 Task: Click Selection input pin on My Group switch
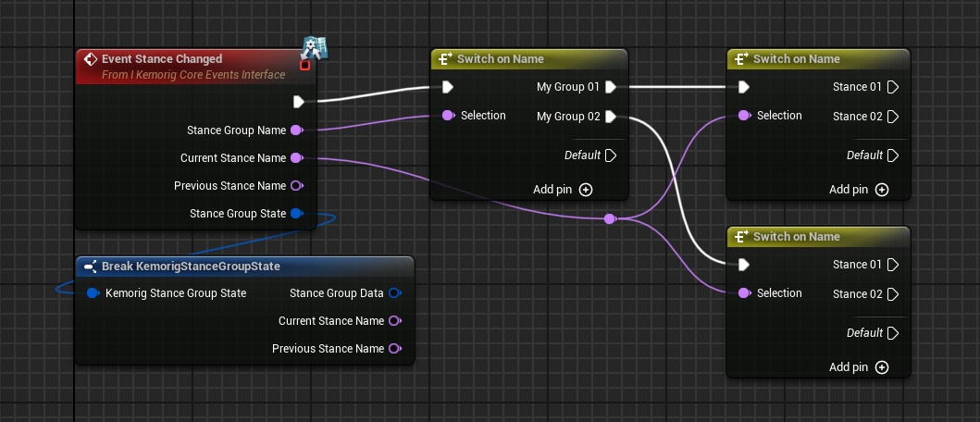click(x=448, y=116)
